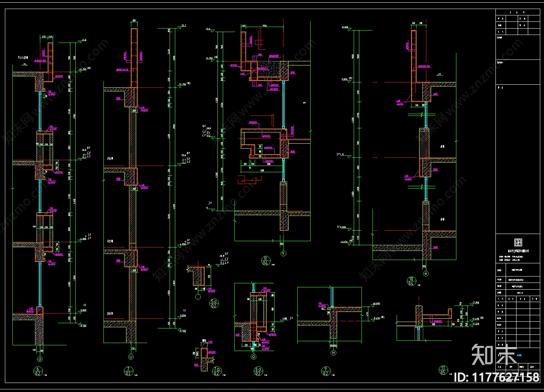Click axis bubble 10 below section 10

click(425, 273)
